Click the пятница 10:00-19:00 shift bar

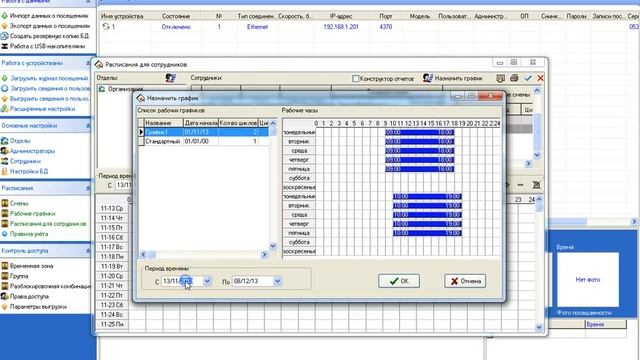(427, 233)
